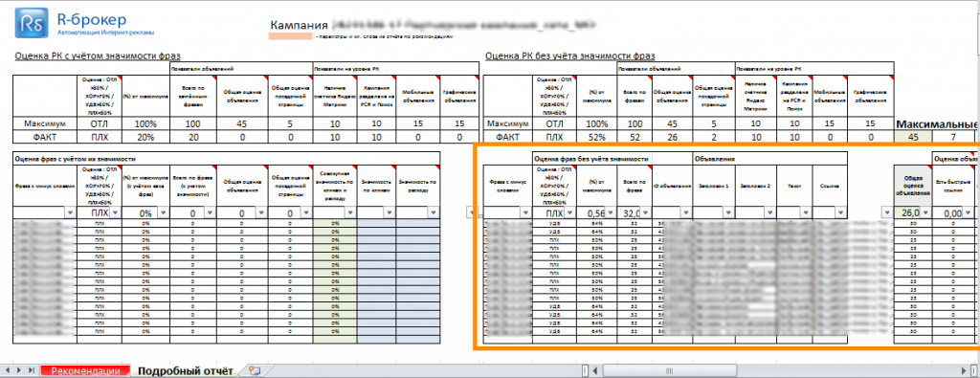980x378 pixels.
Task: Click horizontal scrollbar right arrow
Action: tap(963, 370)
